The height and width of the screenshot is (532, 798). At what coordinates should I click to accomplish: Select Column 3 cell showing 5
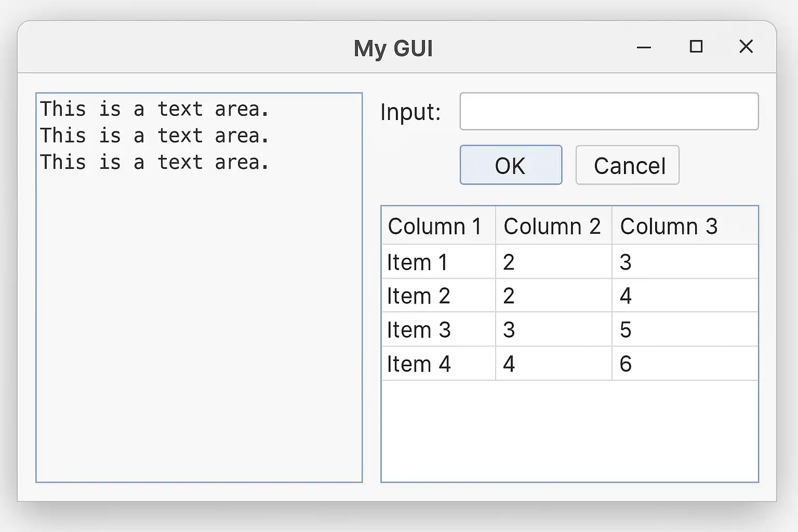[626, 330]
